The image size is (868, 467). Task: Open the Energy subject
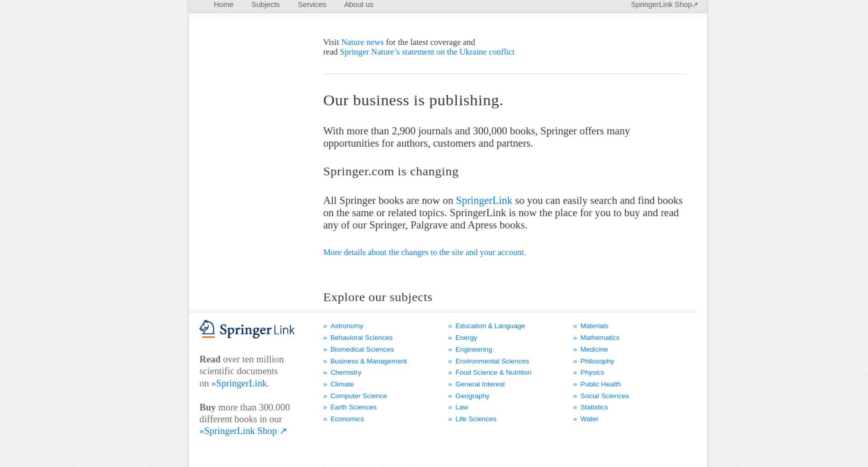click(466, 338)
